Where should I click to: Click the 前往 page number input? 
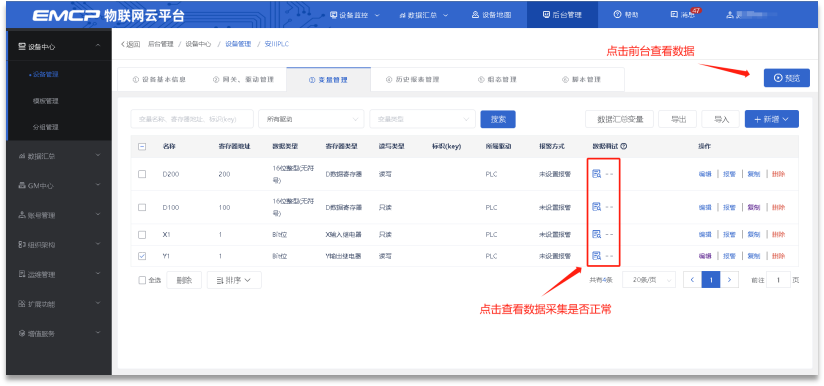(x=778, y=280)
